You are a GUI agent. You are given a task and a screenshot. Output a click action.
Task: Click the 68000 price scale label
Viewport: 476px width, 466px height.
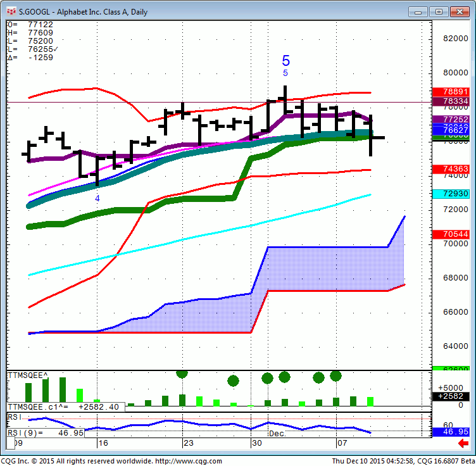(455, 278)
